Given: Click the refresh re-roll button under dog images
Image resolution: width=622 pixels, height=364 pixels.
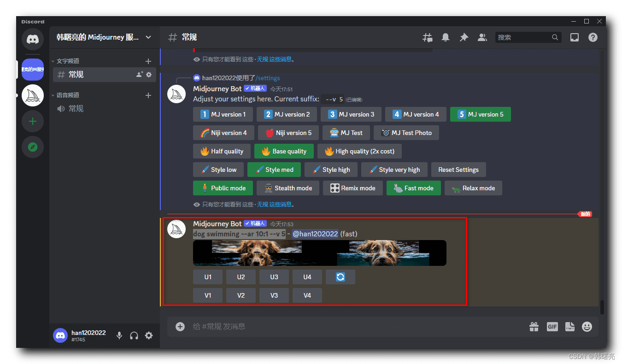Looking at the screenshot, I should point(340,277).
